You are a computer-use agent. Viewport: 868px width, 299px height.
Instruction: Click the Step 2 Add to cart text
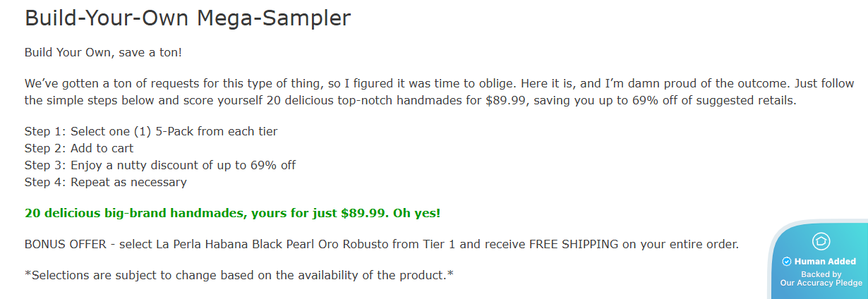point(79,148)
